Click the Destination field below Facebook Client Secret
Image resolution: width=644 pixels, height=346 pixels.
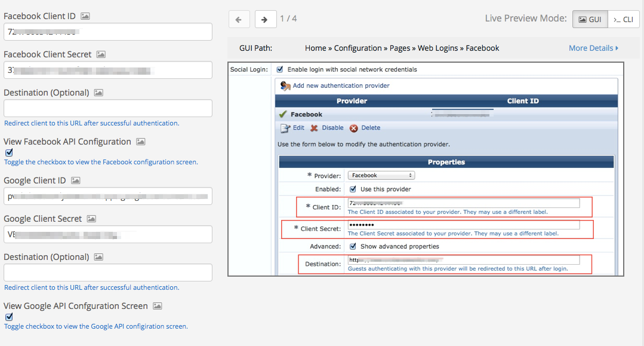coord(108,108)
